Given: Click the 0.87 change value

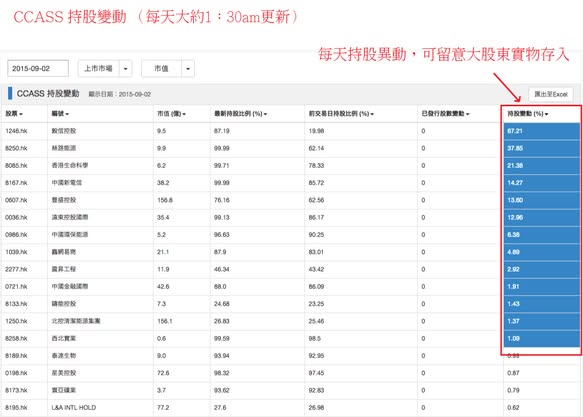Looking at the screenshot, I should 513,373.
